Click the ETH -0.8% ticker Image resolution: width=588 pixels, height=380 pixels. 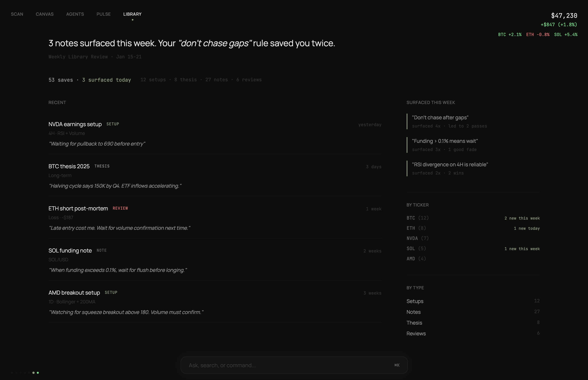538,34
